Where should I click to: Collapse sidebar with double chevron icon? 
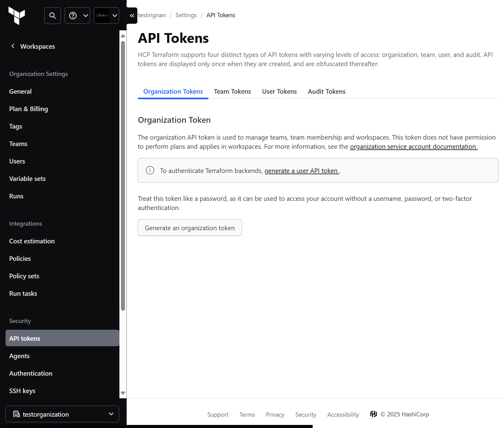[x=132, y=16]
